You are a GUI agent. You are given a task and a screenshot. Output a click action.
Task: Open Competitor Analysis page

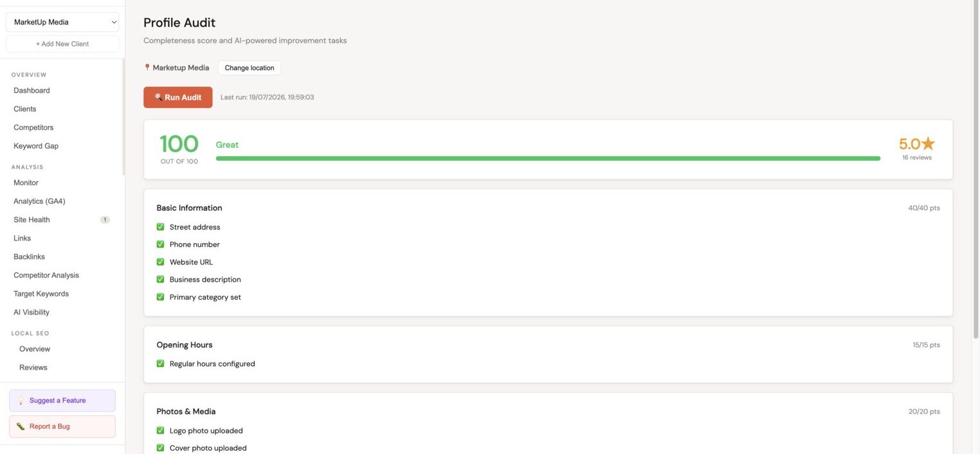tap(46, 275)
